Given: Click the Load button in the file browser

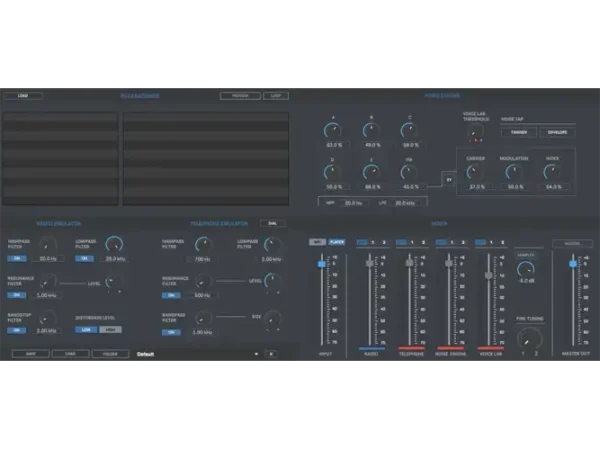Looking at the screenshot, I should pyautogui.click(x=23, y=96).
